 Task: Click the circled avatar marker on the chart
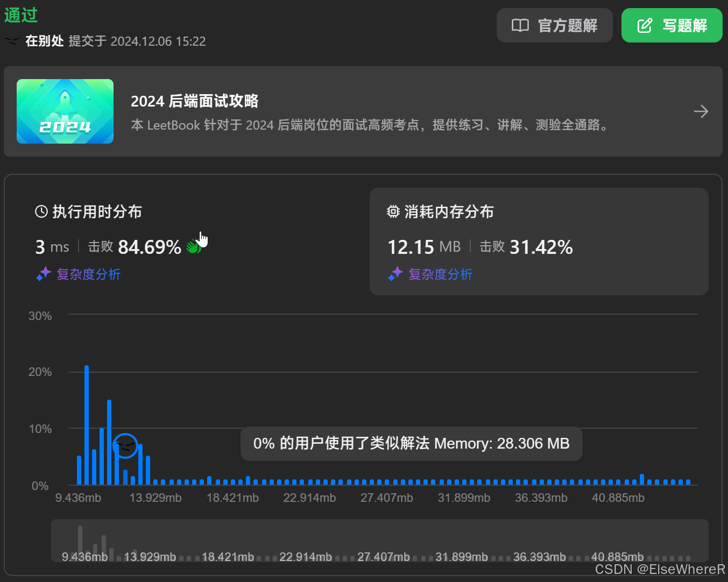[125, 446]
